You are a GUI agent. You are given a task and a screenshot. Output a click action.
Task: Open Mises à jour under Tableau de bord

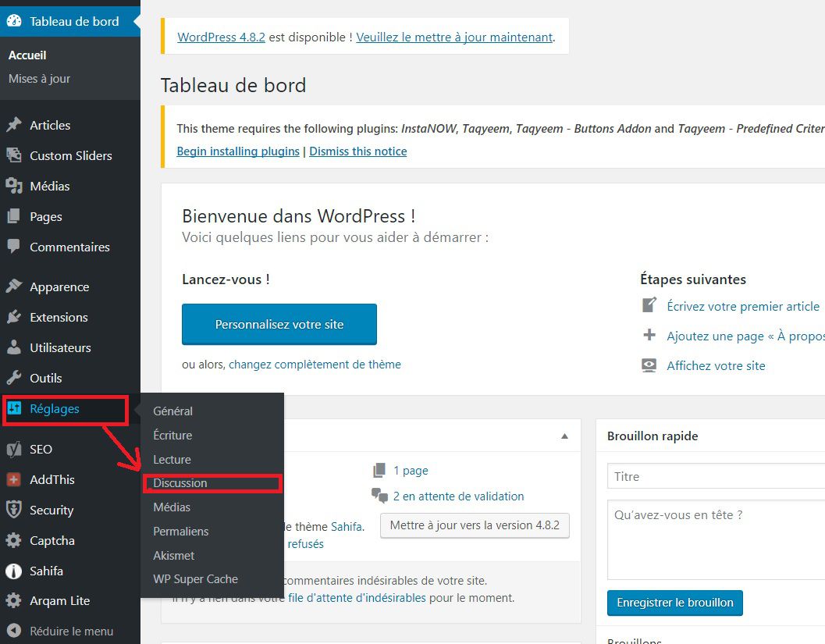39,78
